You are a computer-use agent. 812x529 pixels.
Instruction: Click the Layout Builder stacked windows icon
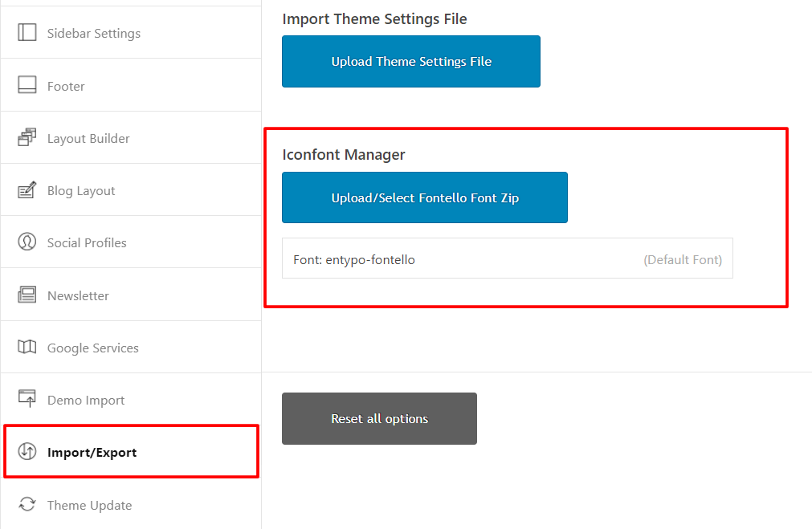pos(27,138)
